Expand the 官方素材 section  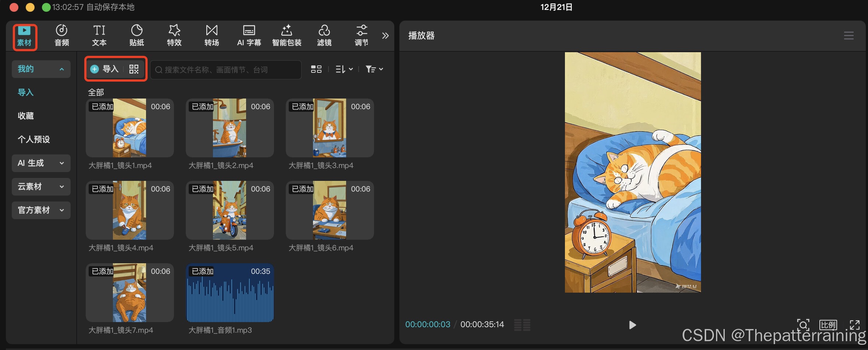(41, 210)
